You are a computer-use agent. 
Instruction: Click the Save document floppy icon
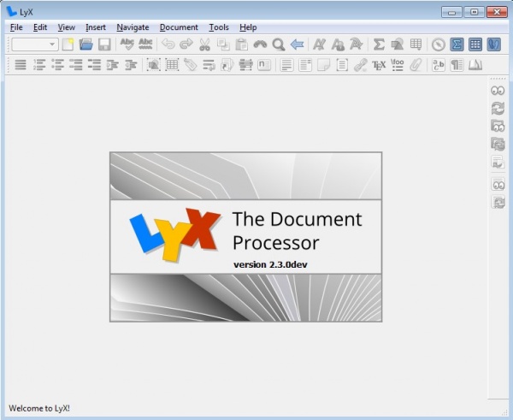[x=103, y=44]
